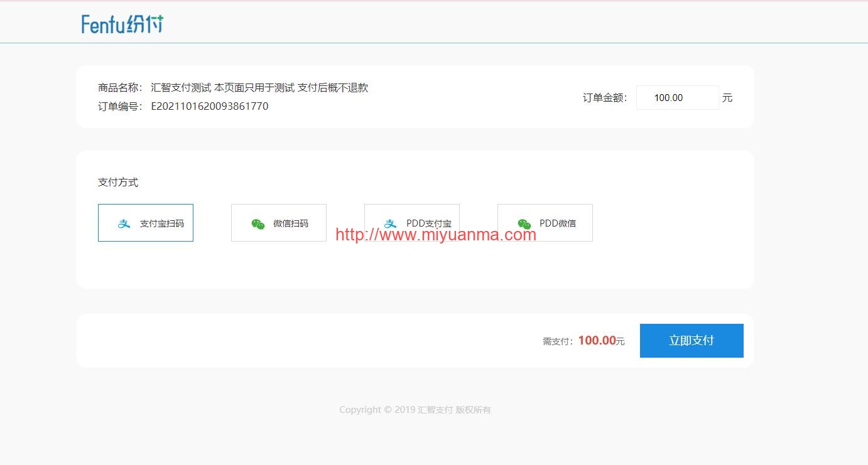Click the Fentu 纷付 logo
Screen dimensions: 868x465
pos(122,24)
